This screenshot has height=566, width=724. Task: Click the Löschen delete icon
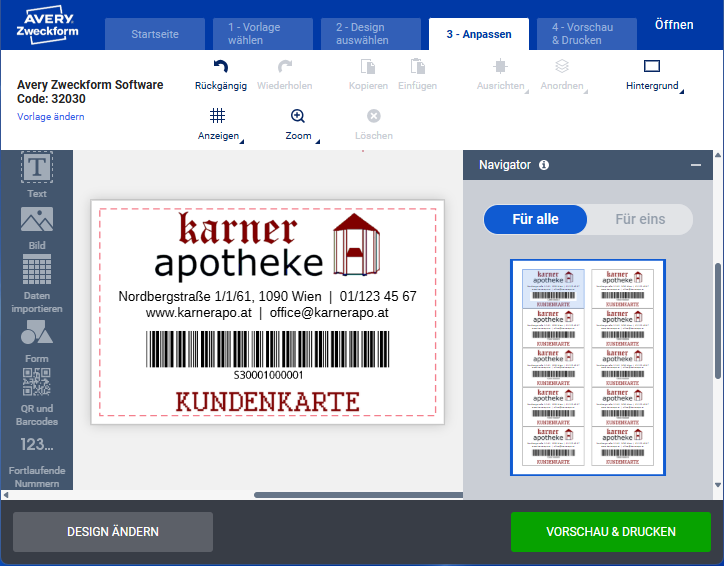[x=374, y=116]
